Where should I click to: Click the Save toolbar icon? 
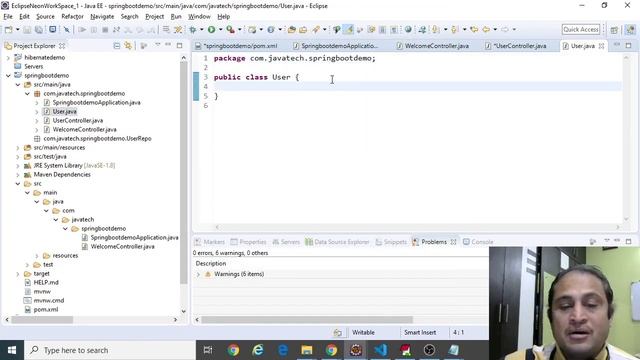[27, 29]
